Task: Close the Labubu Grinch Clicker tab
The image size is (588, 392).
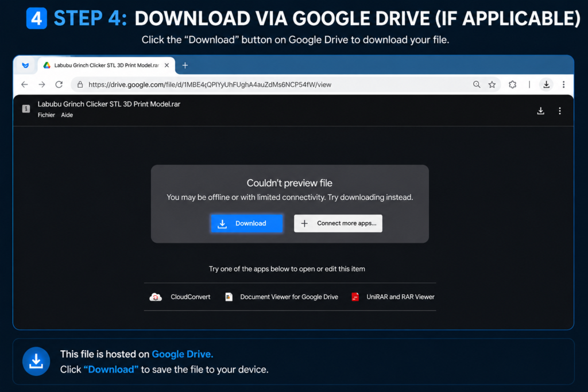Action: point(167,65)
